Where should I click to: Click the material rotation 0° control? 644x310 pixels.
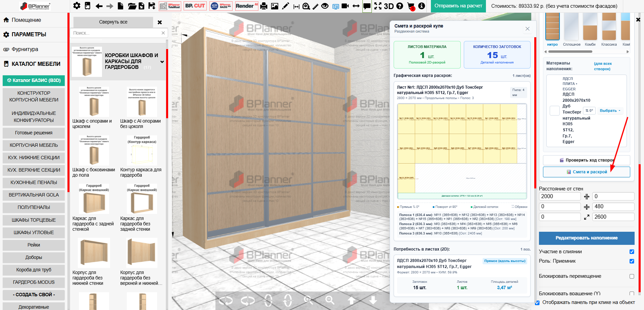point(589,110)
